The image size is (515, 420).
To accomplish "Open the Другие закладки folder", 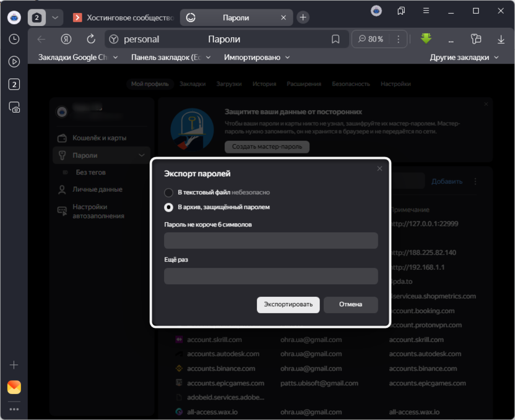I will pyautogui.click(x=464, y=58).
